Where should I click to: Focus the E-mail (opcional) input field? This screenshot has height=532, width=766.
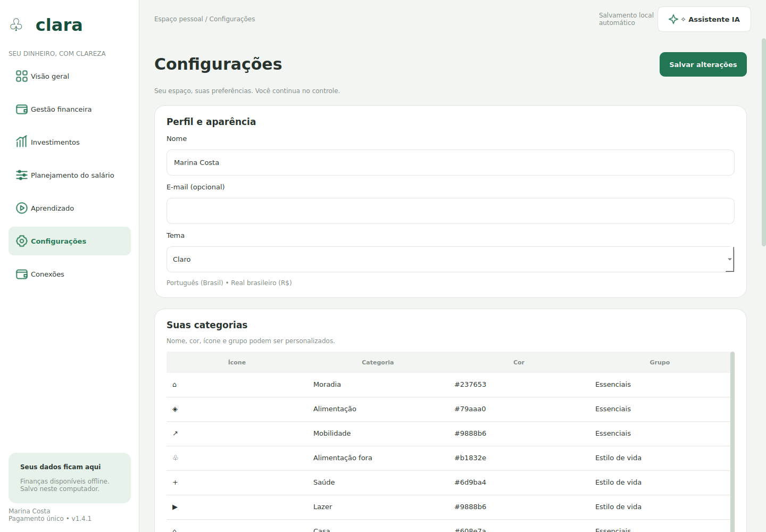450,211
